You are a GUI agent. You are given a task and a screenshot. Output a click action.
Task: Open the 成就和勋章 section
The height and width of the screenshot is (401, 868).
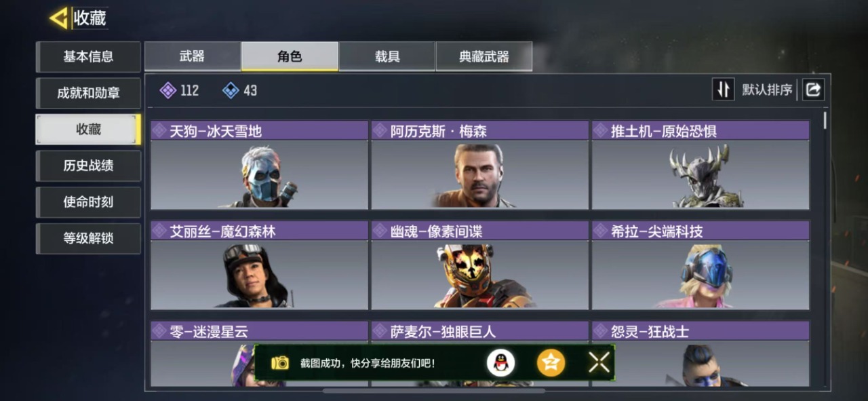pos(88,93)
